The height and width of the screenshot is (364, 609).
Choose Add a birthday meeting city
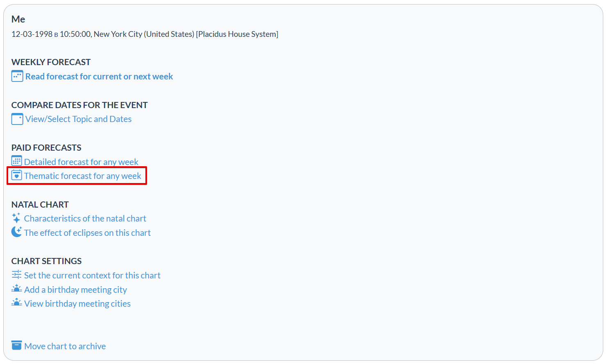[75, 290]
